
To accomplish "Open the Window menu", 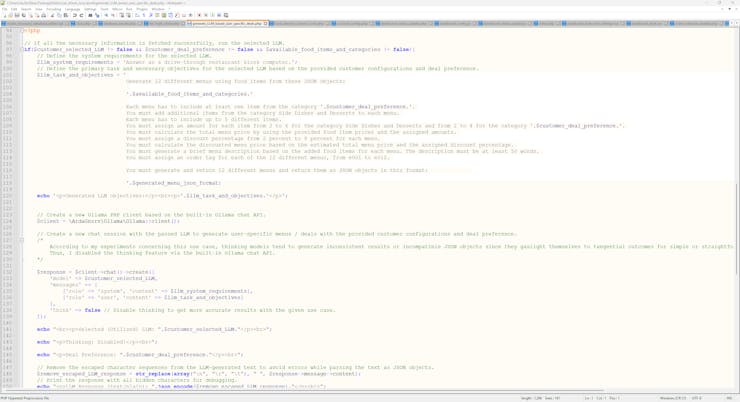I will pos(158,9).
